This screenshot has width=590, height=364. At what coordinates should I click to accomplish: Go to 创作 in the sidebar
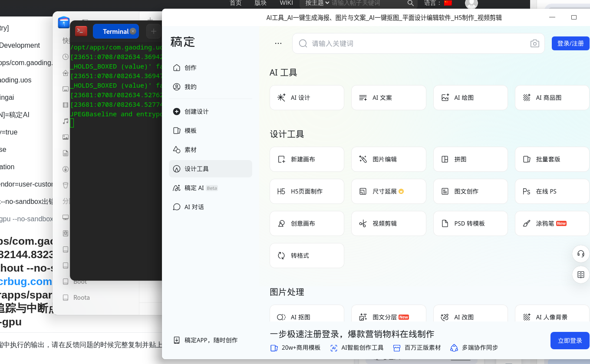(x=211, y=68)
